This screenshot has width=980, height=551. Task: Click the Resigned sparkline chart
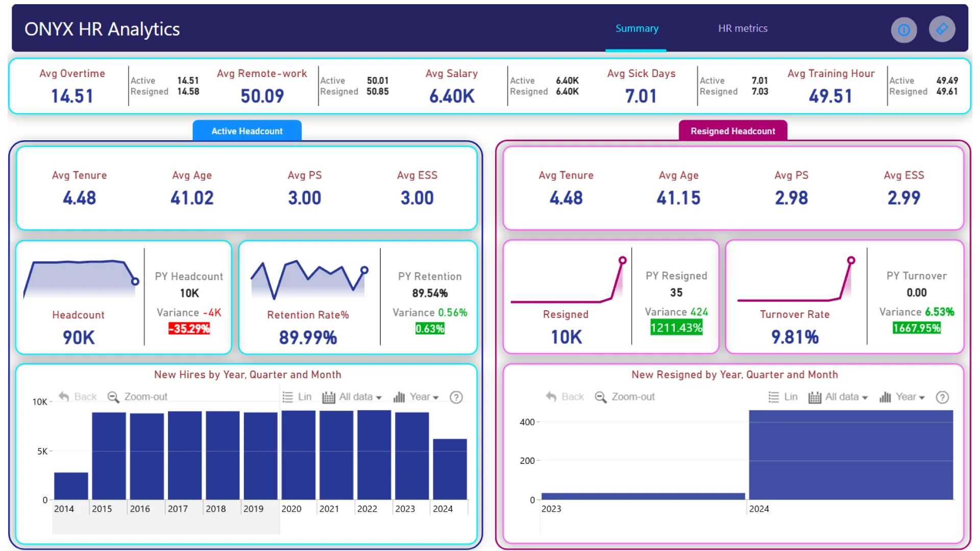click(x=568, y=279)
